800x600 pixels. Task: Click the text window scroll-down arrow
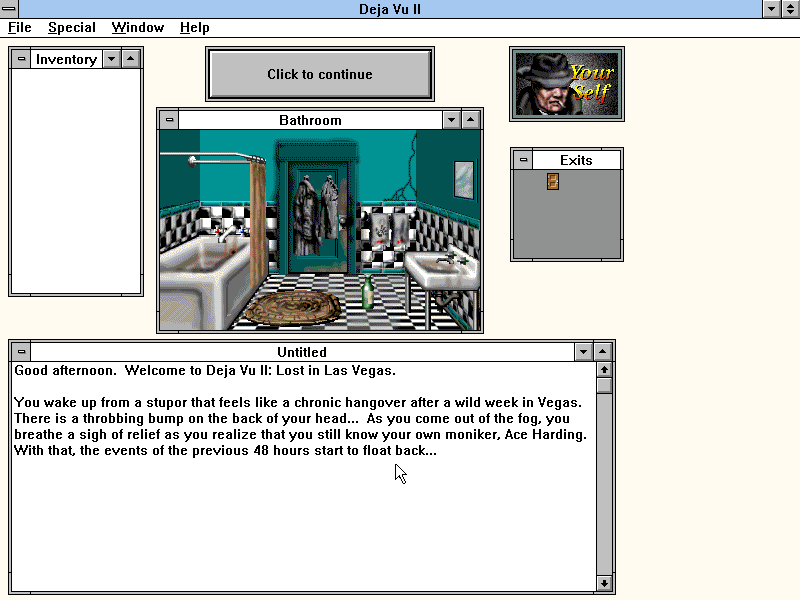pyautogui.click(x=604, y=583)
